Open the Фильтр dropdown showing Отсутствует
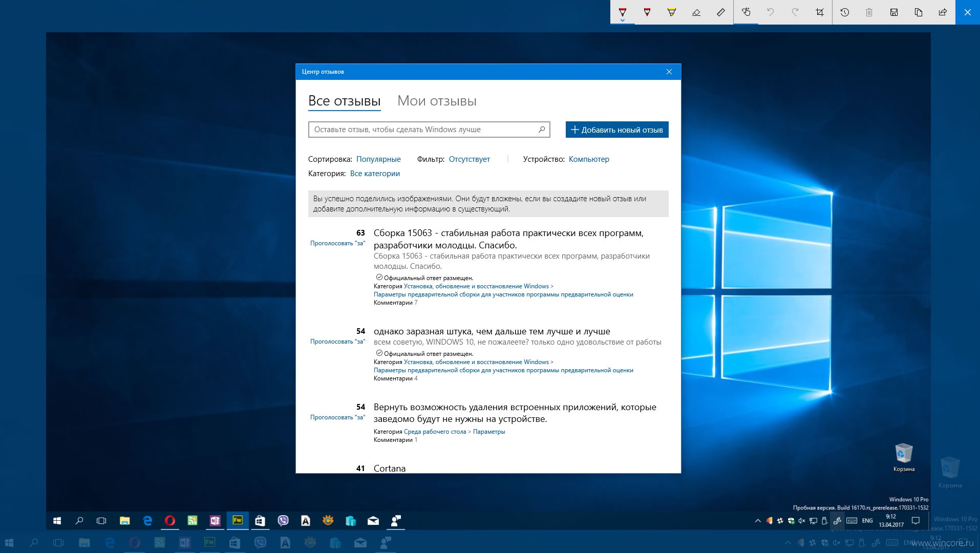The height and width of the screenshot is (553, 980). point(469,159)
